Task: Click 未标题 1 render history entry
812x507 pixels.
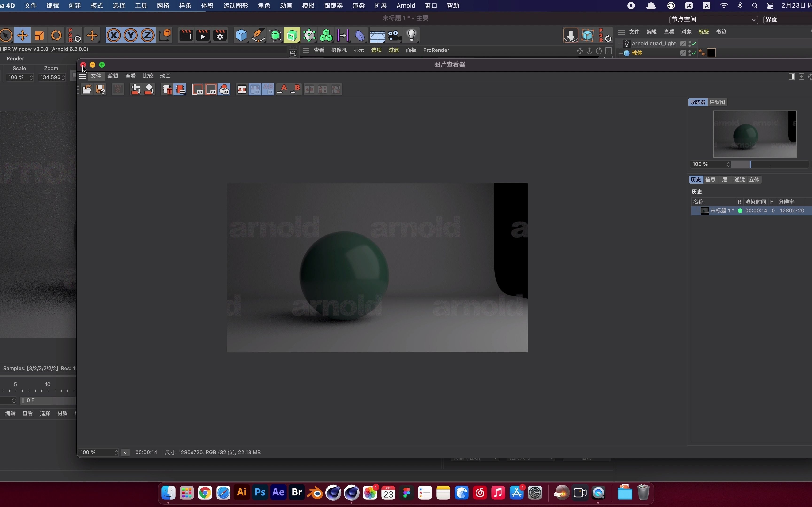Action: click(x=751, y=210)
